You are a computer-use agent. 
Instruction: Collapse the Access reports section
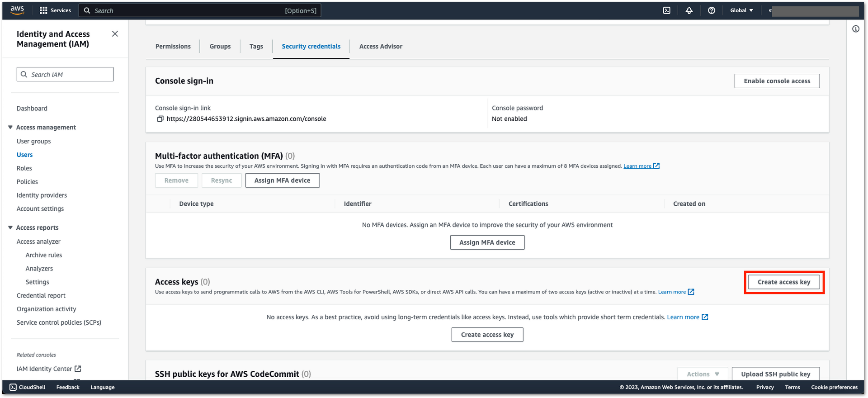(x=10, y=227)
